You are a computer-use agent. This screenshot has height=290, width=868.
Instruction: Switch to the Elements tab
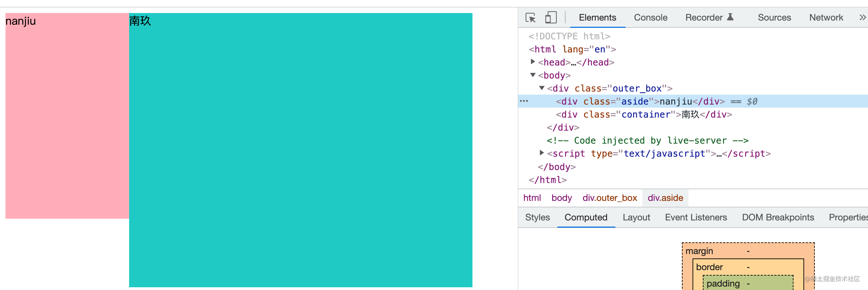[597, 17]
